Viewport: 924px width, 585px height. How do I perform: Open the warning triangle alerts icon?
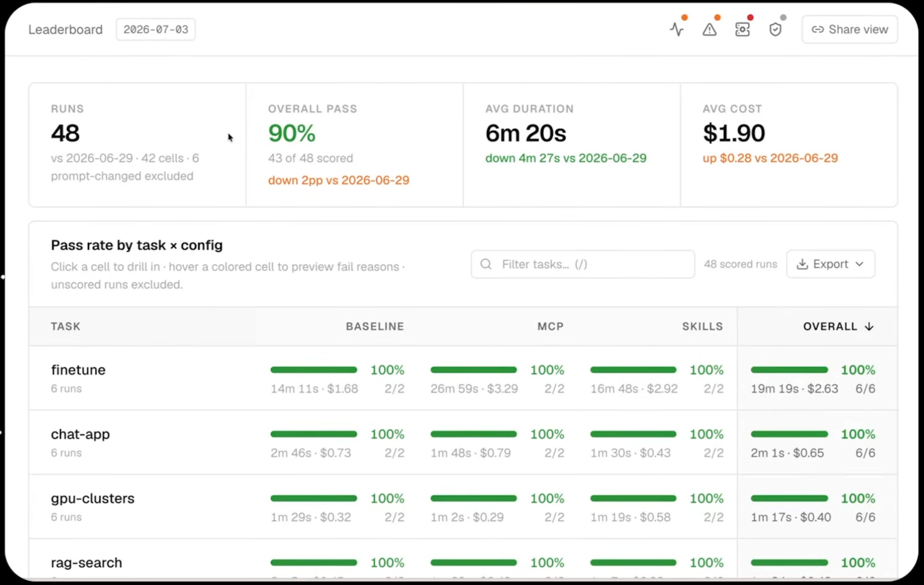point(709,30)
